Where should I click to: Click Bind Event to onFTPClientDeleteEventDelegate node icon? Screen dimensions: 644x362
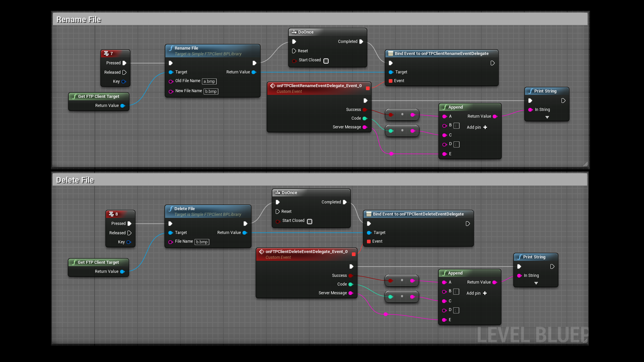[369, 214]
